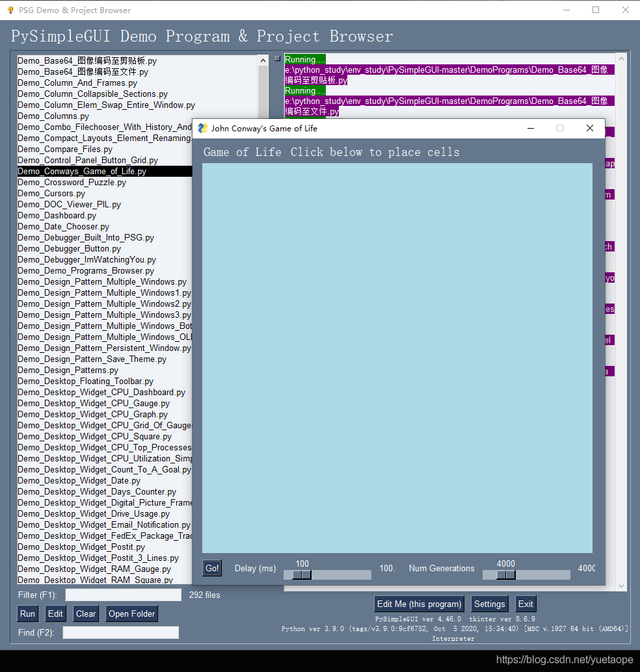The image size is (640, 672).
Task: Click the Edit button below the filter
Action: click(x=55, y=614)
